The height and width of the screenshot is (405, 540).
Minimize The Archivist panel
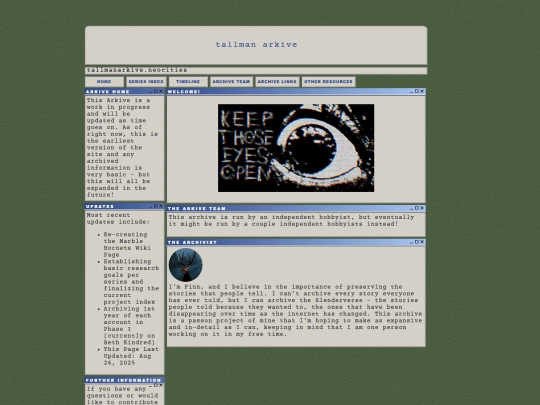click(412, 242)
